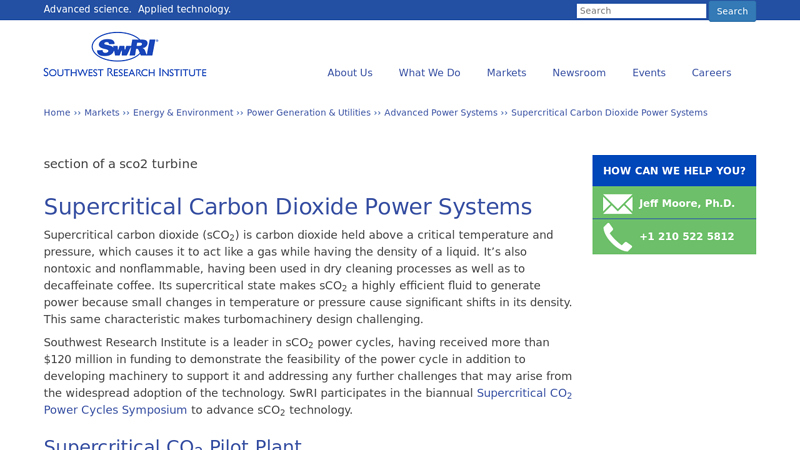
Task: Open the Careers menu item
Action: click(x=711, y=72)
